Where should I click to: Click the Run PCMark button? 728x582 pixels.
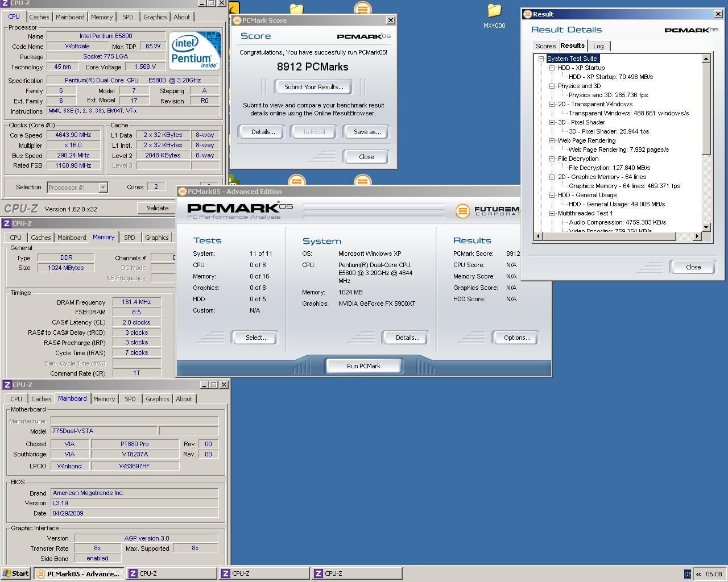tap(364, 366)
